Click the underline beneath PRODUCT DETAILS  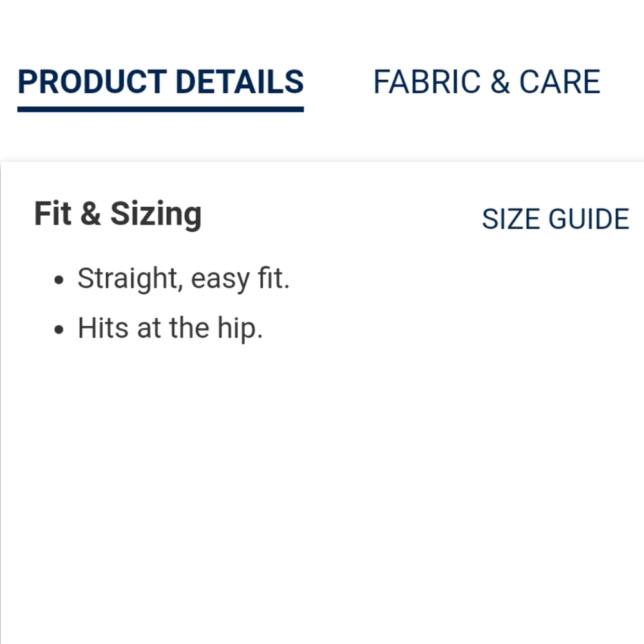point(160,109)
